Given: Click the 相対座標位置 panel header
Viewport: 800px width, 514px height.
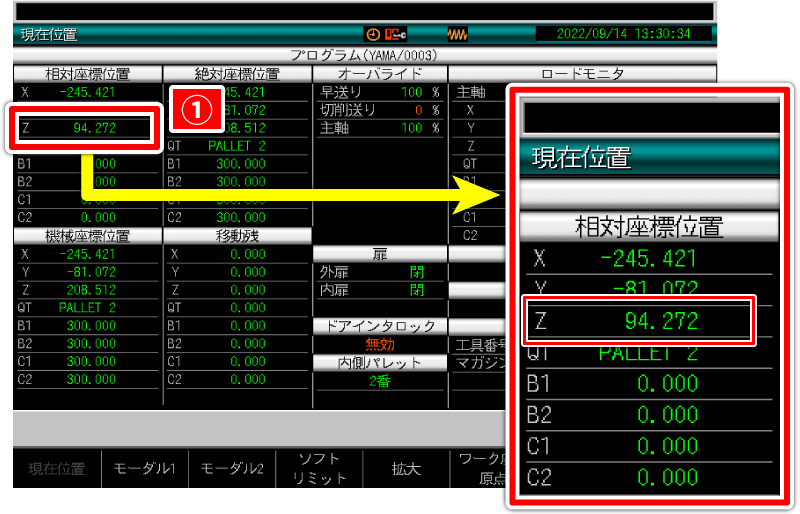Looking at the screenshot, I should [x=87, y=74].
